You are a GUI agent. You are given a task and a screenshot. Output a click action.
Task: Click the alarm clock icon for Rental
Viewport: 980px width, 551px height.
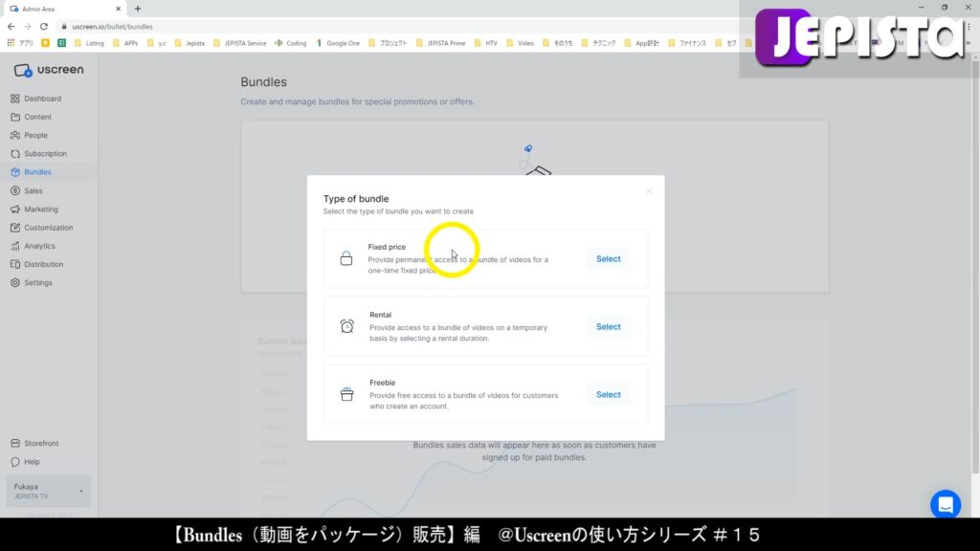coord(346,326)
